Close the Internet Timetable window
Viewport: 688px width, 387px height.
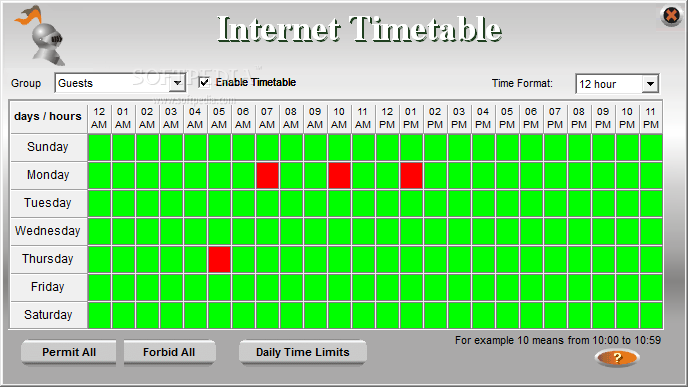point(671,16)
